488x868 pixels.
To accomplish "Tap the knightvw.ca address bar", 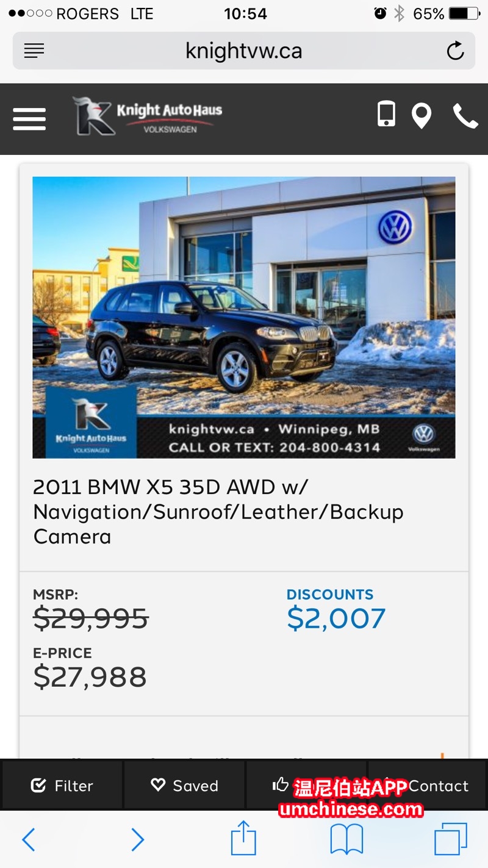I will [244, 51].
